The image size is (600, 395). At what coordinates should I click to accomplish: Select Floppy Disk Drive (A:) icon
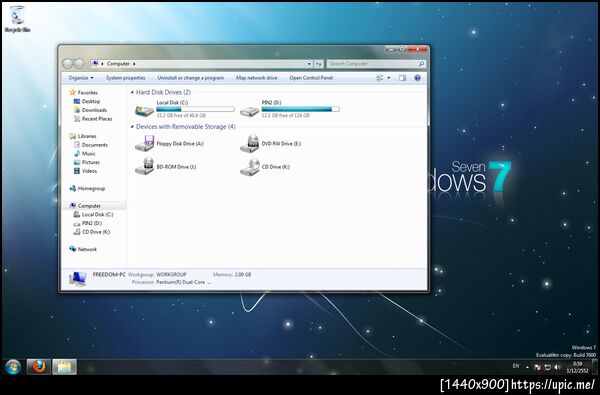(x=145, y=144)
